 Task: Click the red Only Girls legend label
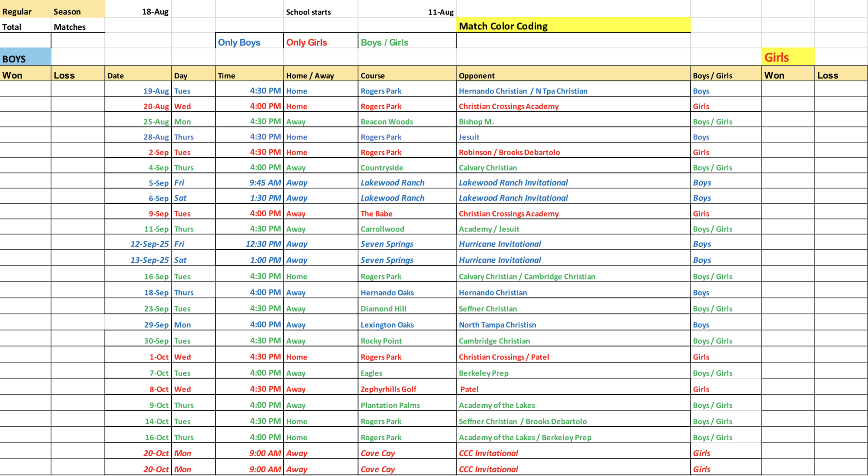307,42
